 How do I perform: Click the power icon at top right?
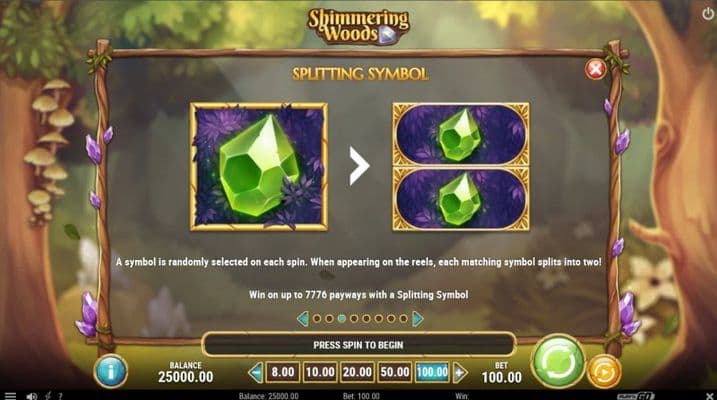click(707, 14)
